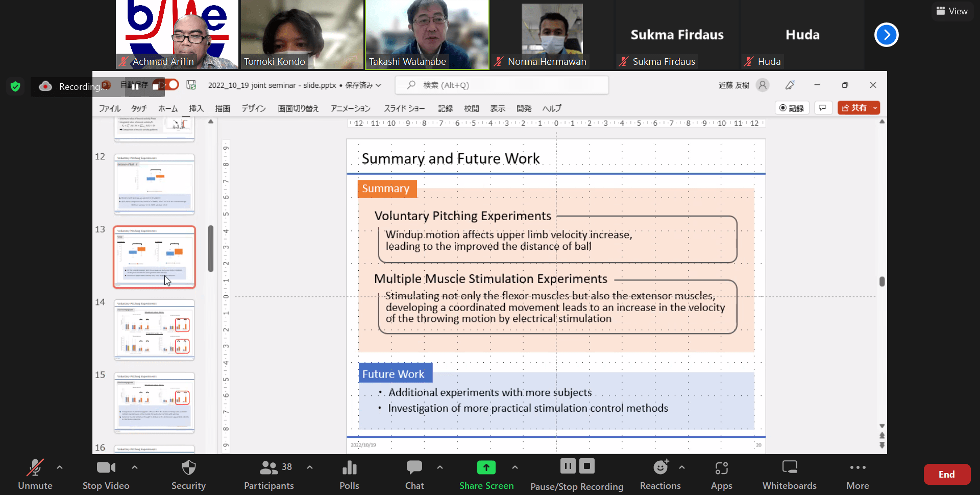Viewport: 980px width, 495px height.
Task: Click the Stop Video camera icon
Action: (106, 467)
